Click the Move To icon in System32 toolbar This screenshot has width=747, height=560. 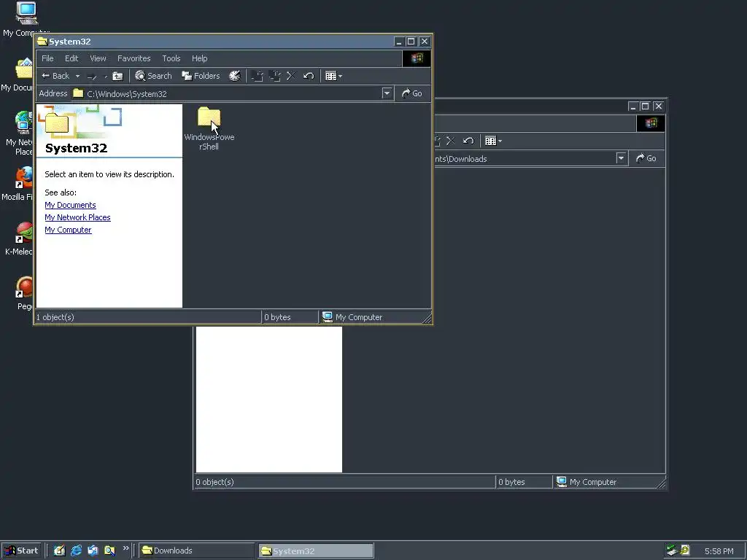(258, 76)
